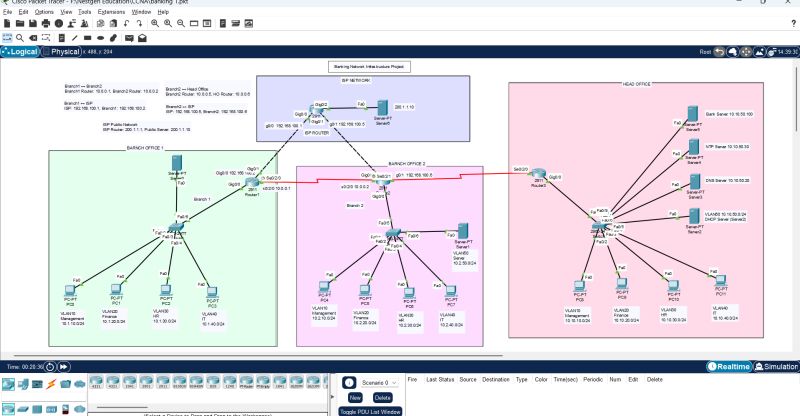Select the Connections lightning category

pos(51,384)
